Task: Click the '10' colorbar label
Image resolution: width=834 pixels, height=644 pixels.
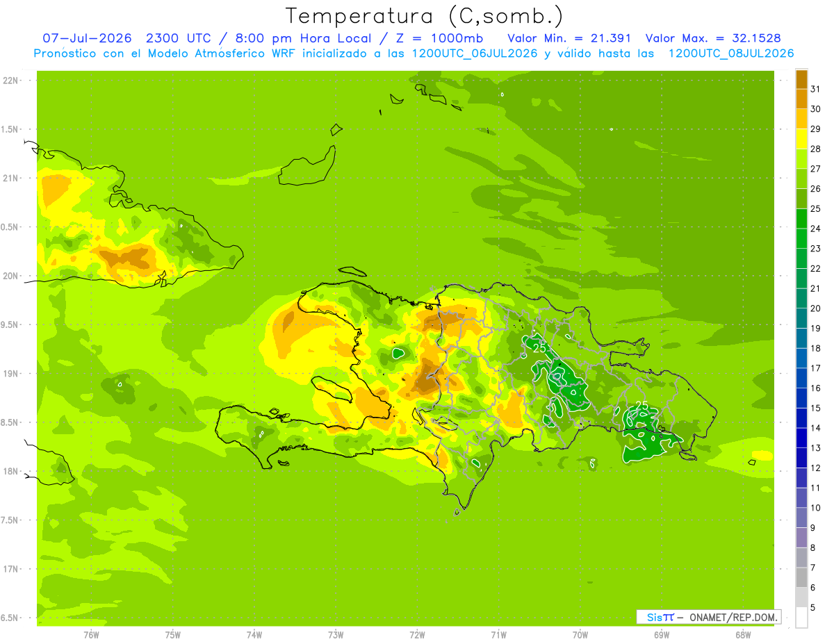Action: pyautogui.click(x=816, y=508)
